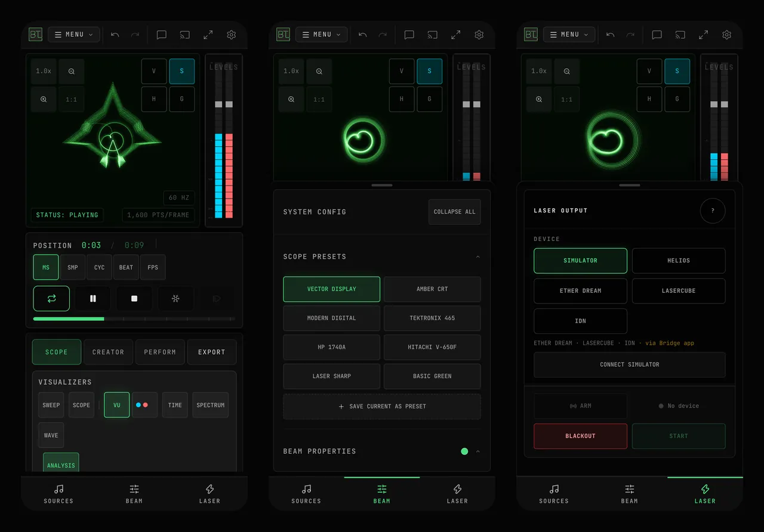Click the cast icon on Position playback screen

185,35
